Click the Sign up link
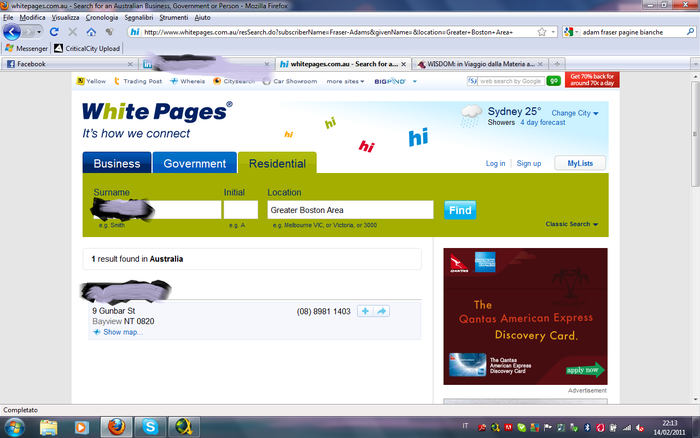 tap(529, 163)
